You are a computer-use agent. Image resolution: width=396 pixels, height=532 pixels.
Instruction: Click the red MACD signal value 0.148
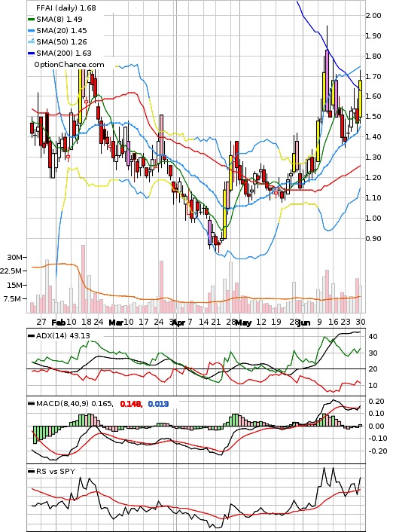tap(131, 404)
